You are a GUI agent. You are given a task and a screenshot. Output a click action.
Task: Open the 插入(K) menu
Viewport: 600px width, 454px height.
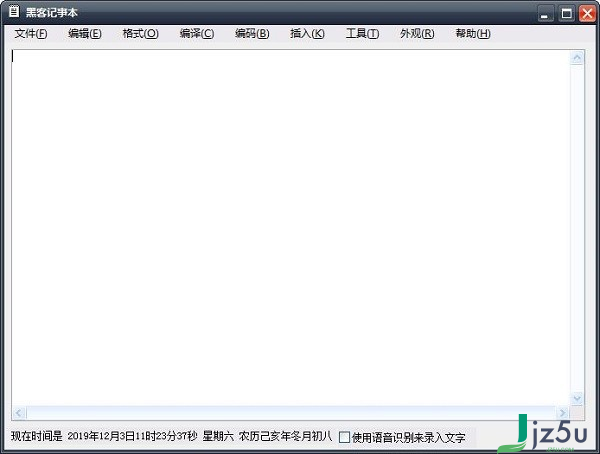point(307,34)
